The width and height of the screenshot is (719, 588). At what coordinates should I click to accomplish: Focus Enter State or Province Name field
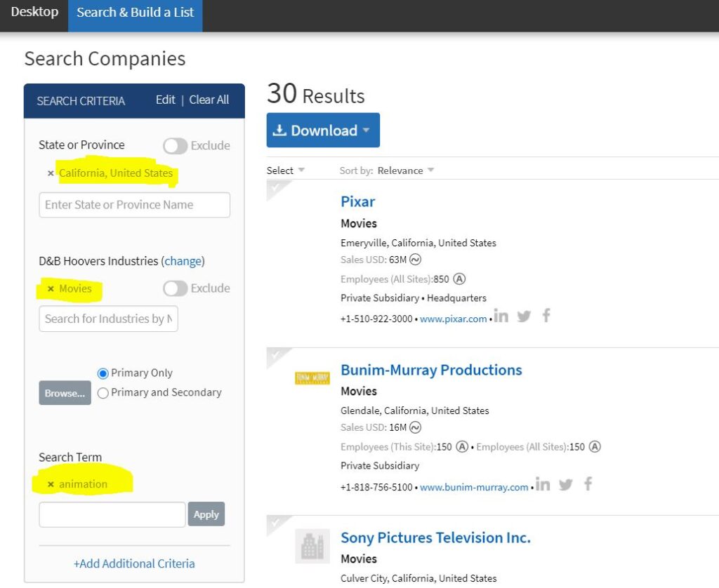click(134, 205)
